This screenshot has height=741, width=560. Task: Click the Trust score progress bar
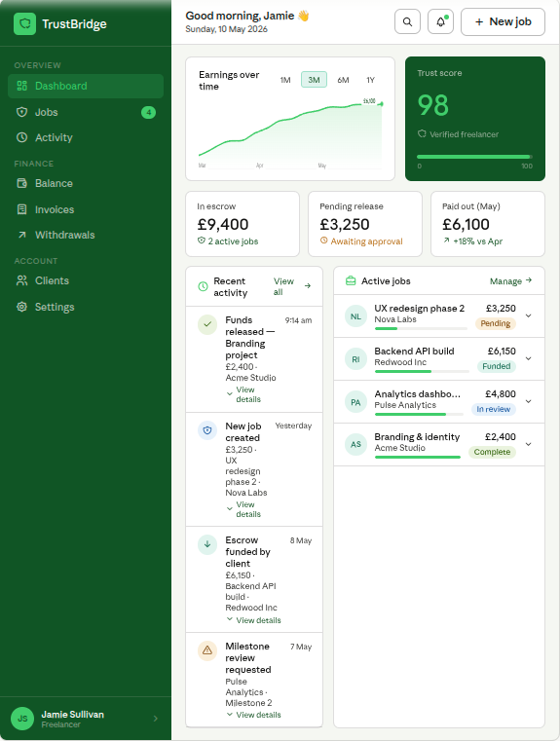474,157
